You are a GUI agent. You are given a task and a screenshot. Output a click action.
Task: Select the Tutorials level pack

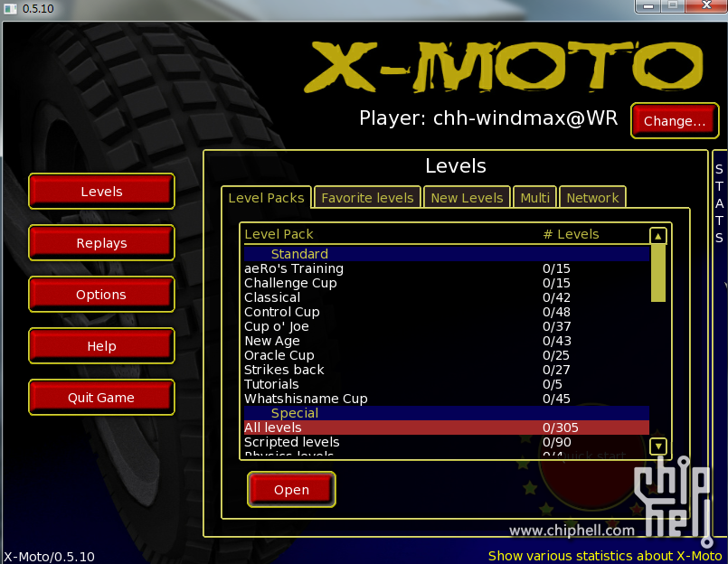click(447, 384)
